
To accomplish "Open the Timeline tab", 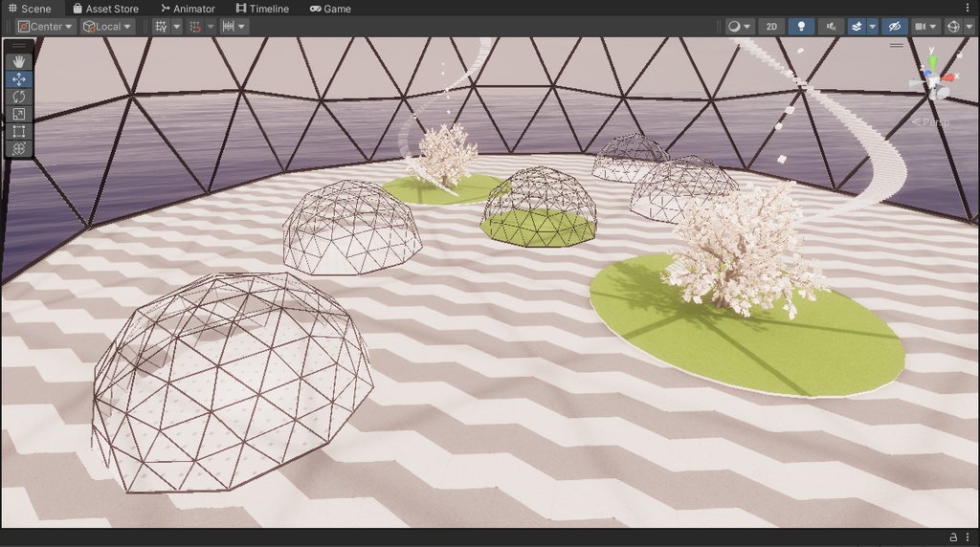I will 262,9.
